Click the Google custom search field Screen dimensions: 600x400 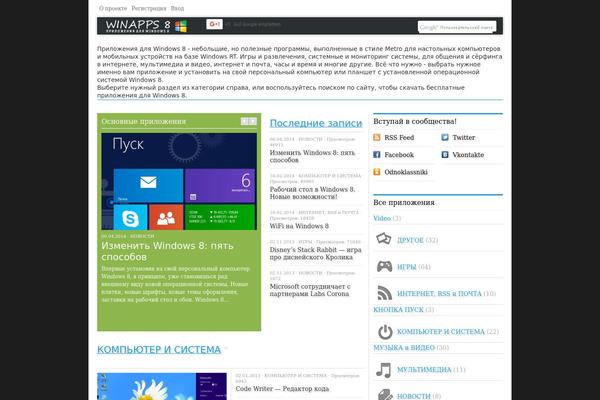pos(457,27)
